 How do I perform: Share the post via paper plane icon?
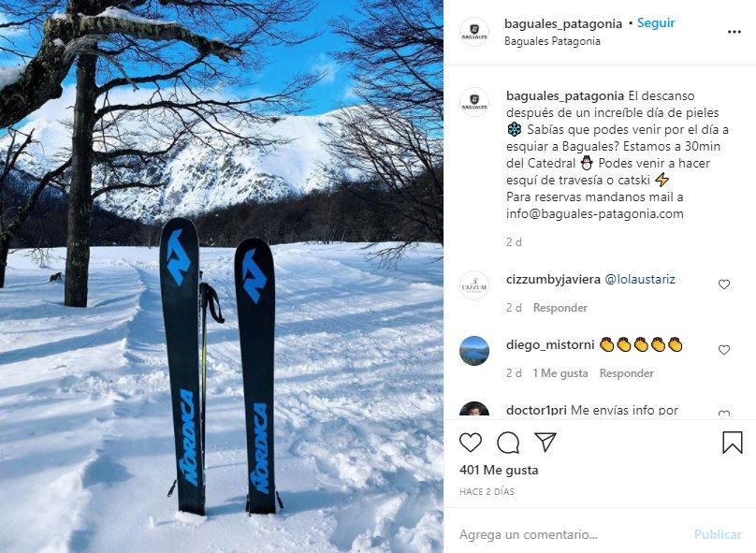point(545,442)
